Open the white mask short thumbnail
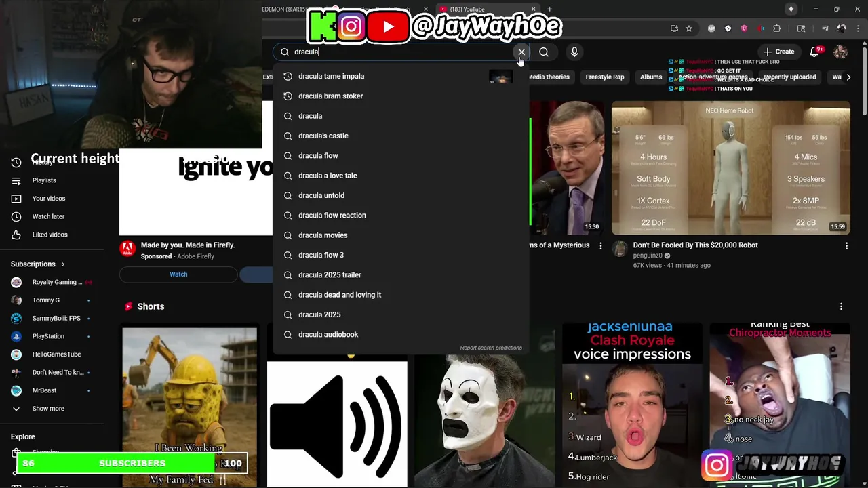868x488 pixels. (x=484, y=420)
